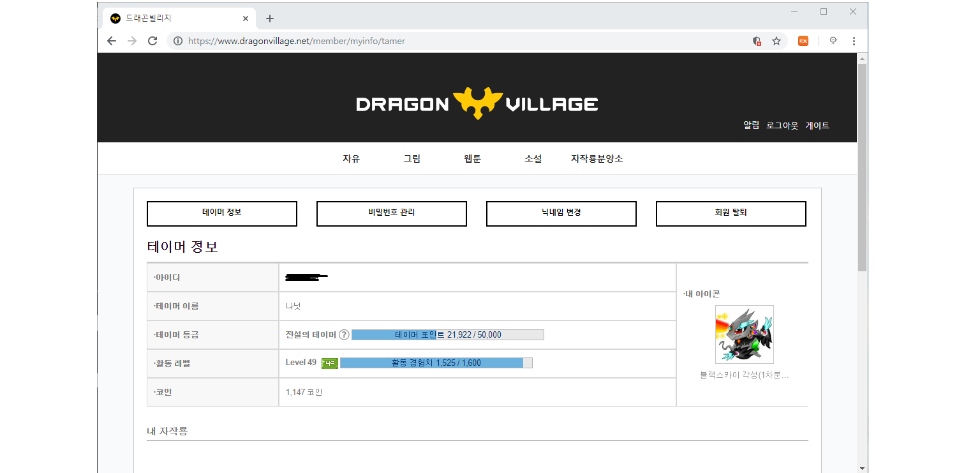Screen dimensions: 980x473
Task: Click the Black Sky dragon icon thumbnail
Action: (x=744, y=334)
